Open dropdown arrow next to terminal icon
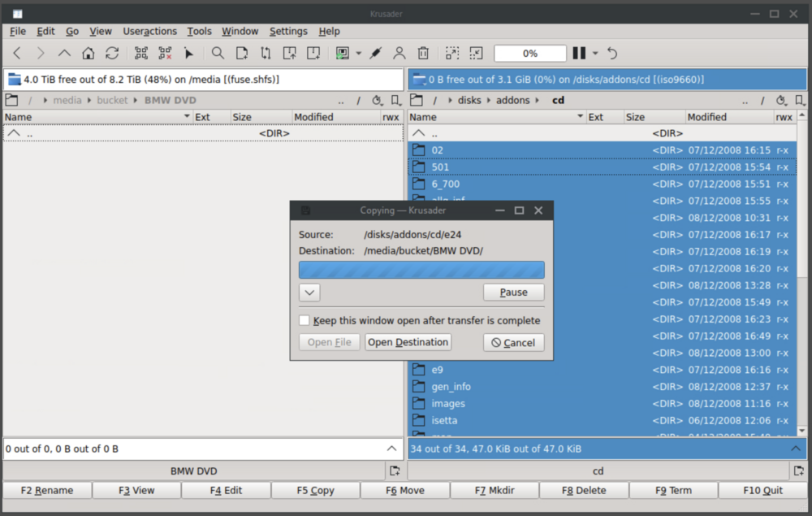 point(358,53)
